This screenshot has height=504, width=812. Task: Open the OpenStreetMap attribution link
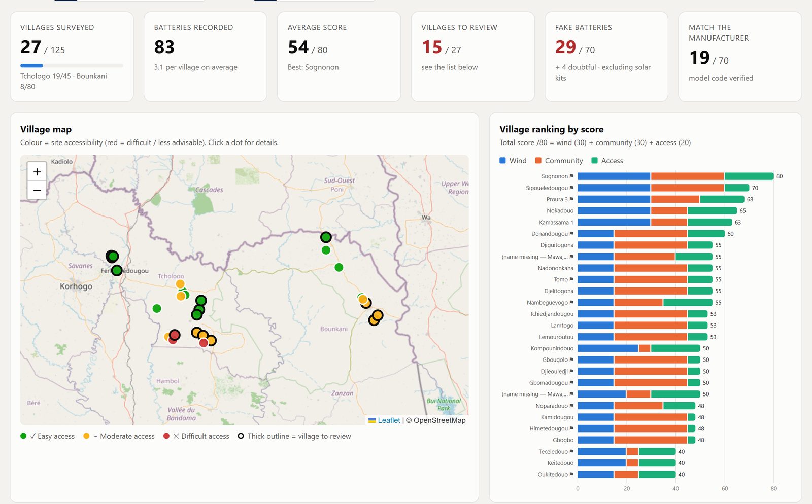pos(439,420)
